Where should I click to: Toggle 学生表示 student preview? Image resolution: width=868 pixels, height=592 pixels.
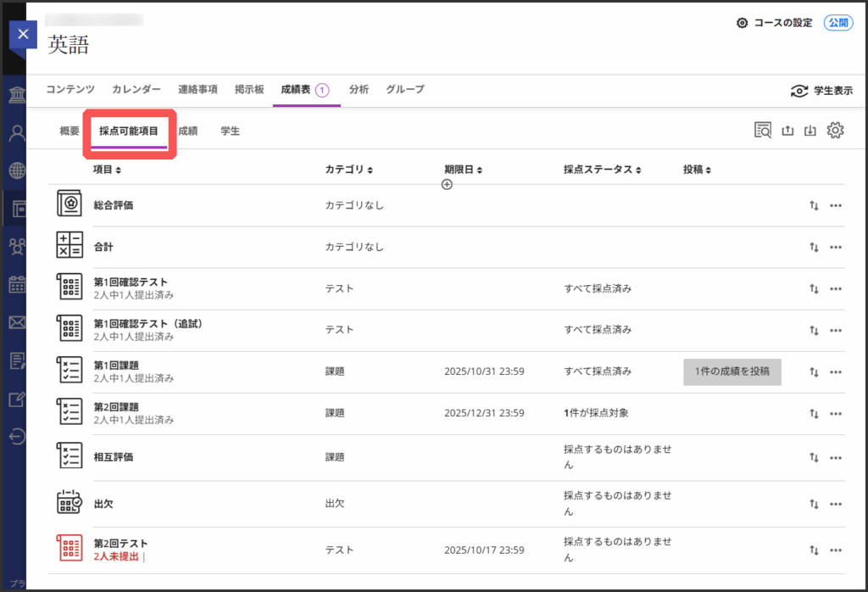click(x=821, y=91)
